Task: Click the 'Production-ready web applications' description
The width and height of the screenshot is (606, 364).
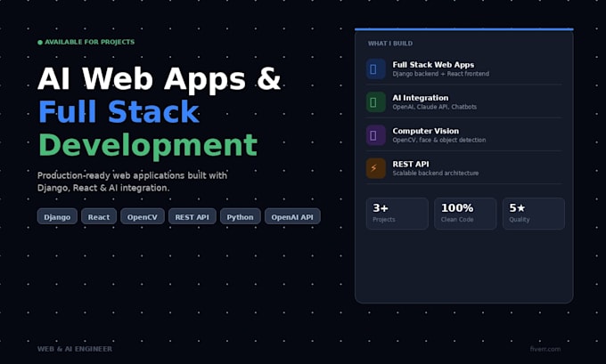Action: 132,182
